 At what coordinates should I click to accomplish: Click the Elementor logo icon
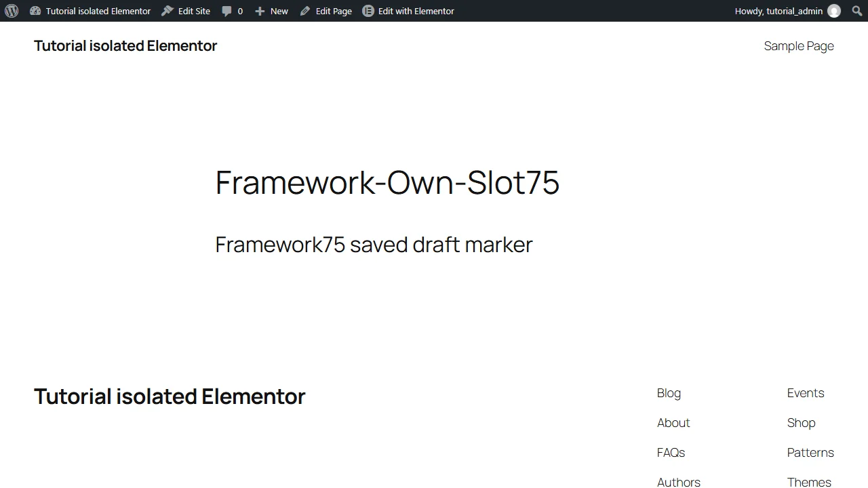[x=368, y=11]
